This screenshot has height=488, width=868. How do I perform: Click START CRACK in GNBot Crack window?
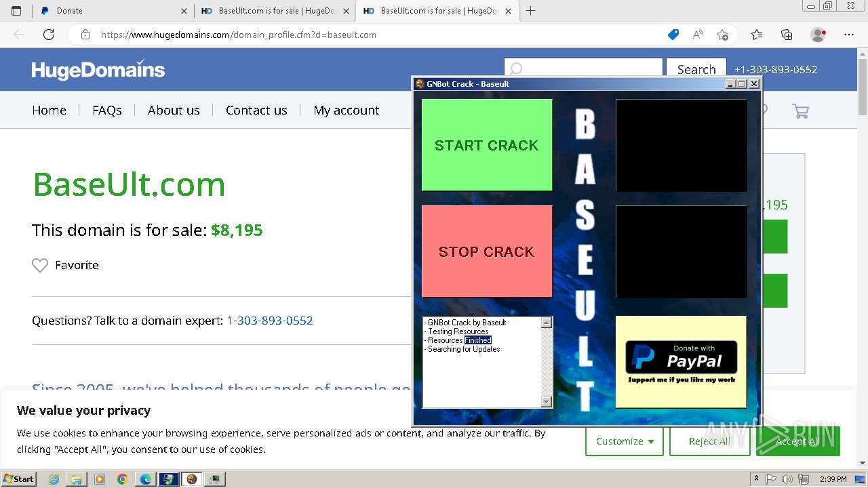(x=487, y=145)
